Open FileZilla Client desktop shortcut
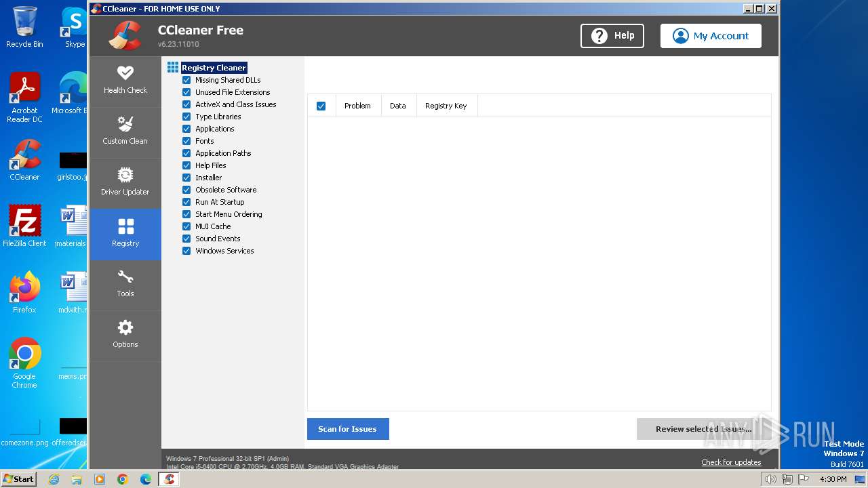 (24, 226)
